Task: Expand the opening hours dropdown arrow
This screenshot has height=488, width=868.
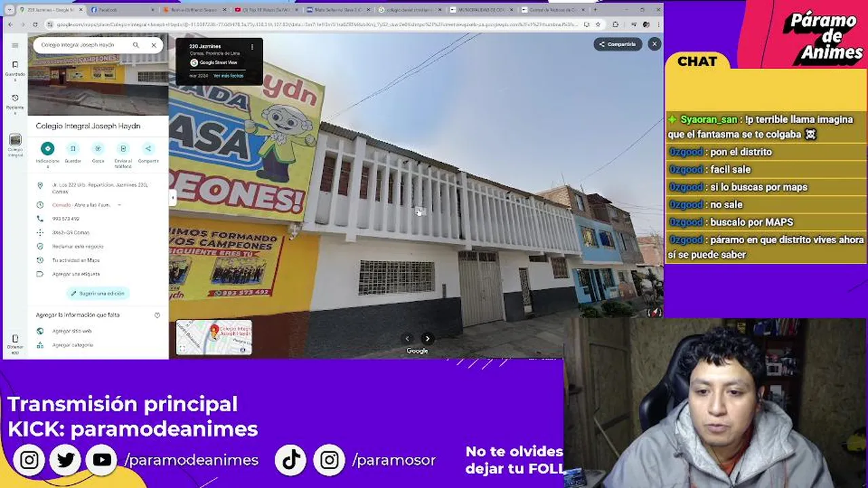Action: coord(119,205)
